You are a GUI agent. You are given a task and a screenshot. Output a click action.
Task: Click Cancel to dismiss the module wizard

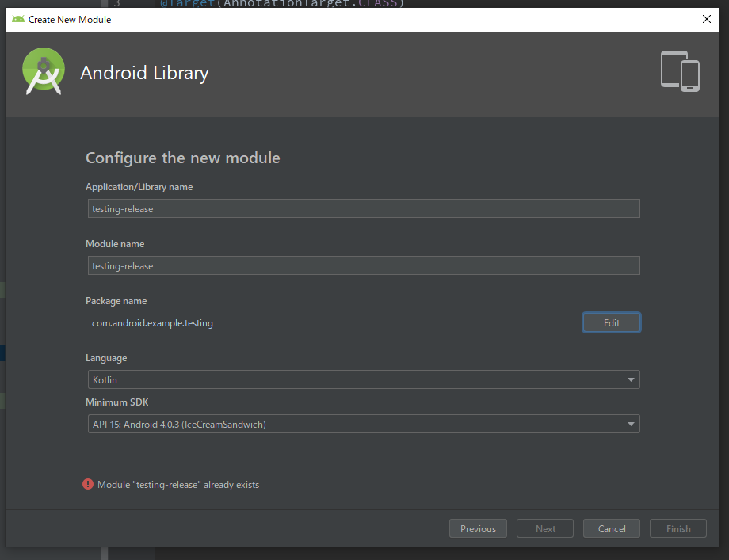[611, 528]
